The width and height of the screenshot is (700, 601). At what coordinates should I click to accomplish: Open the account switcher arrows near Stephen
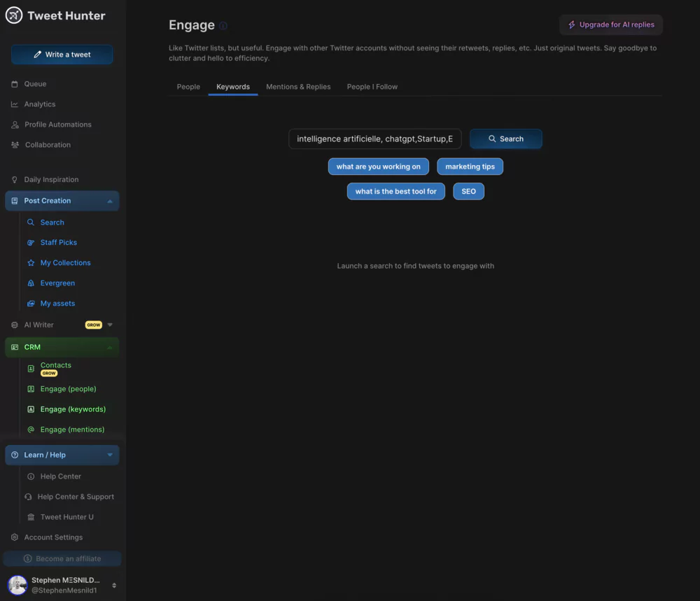click(114, 586)
